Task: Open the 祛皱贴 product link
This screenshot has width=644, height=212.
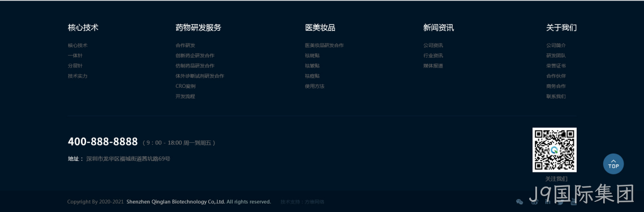Action: [x=312, y=66]
